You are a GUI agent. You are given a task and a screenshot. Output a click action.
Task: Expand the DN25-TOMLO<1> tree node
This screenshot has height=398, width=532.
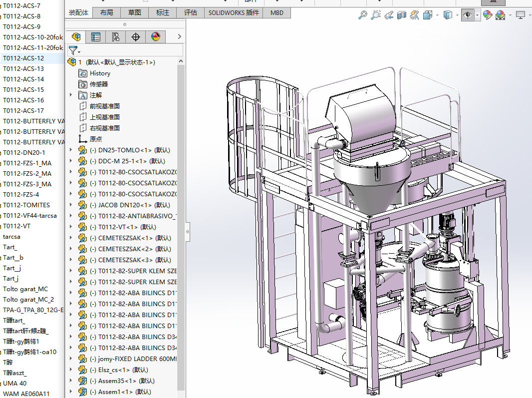(x=70, y=150)
